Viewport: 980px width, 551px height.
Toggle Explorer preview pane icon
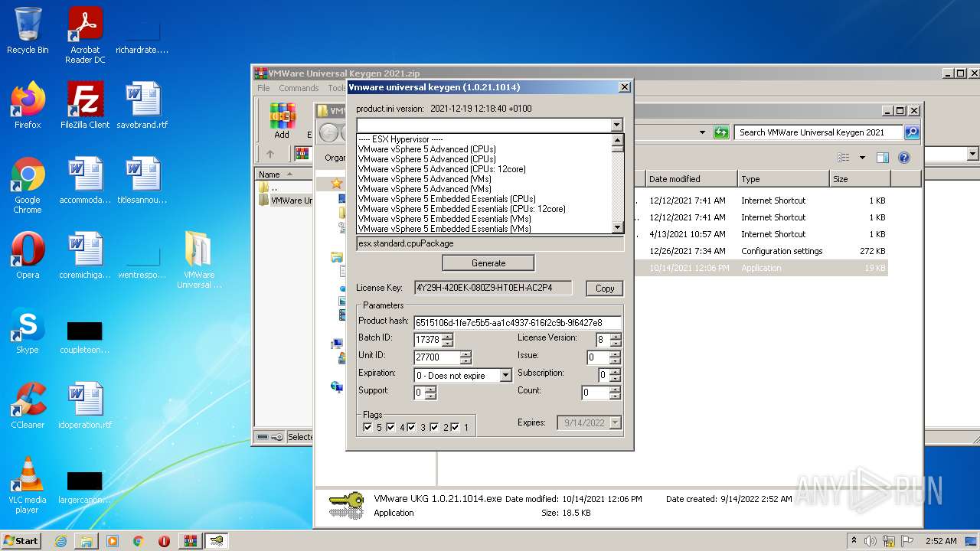pos(883,158)
